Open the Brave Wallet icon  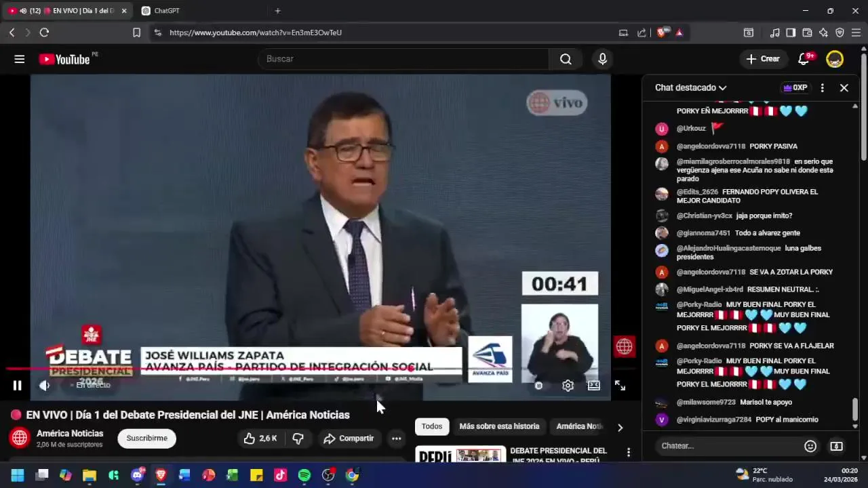pyautogui.click(x=807, y=33)
